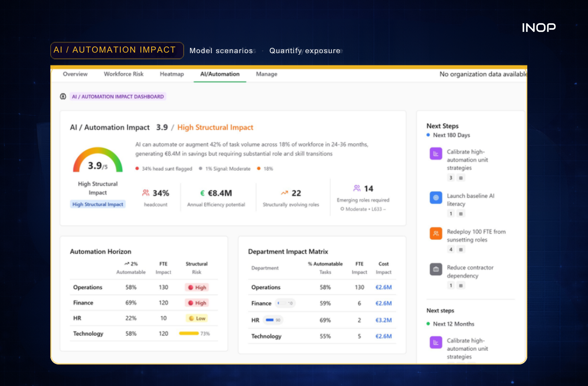Image resolution: width=588 pixels, height=386 pixels.
Task: Click the trend arrow icon beside 22
Action: pyautogui.click(x=284, y=193)
